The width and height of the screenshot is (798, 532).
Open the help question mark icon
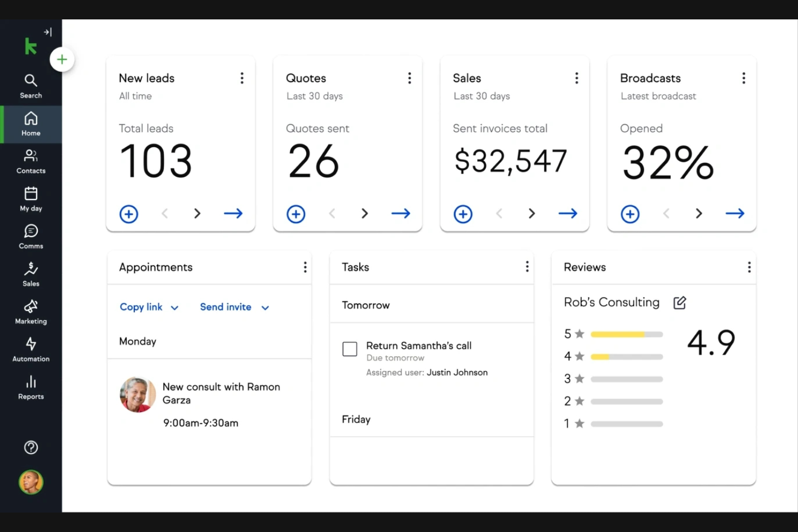pyautogui.click(x=31, y=447)
